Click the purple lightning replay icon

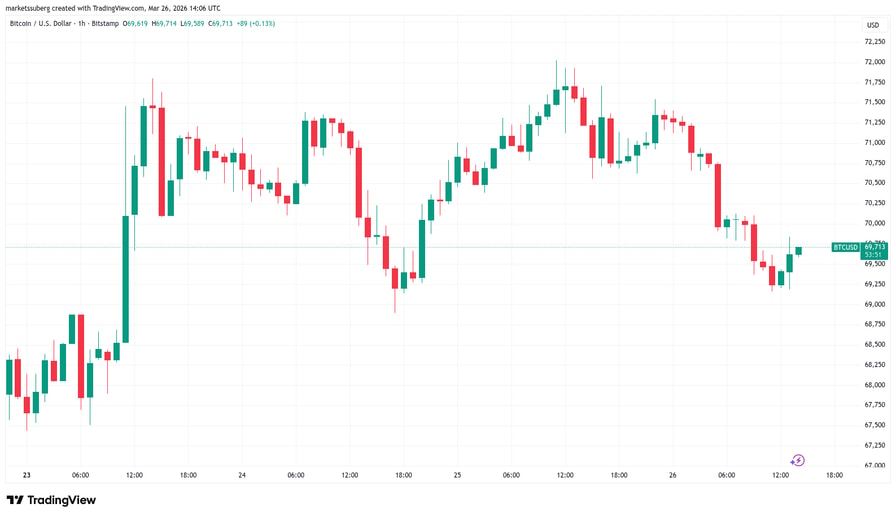pos(798,460)
